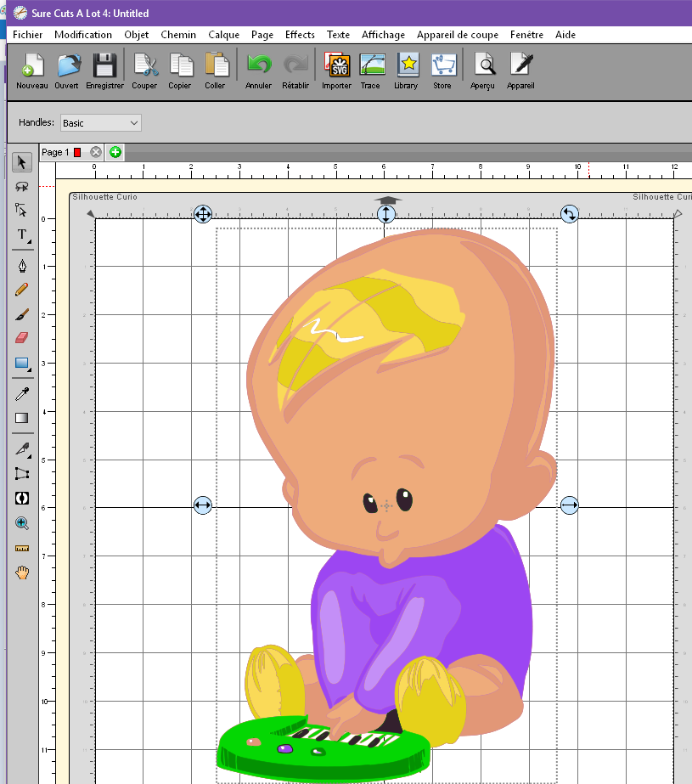Select the Brush tool
Viewport: 692px width, 784px height.
(22, 314)
